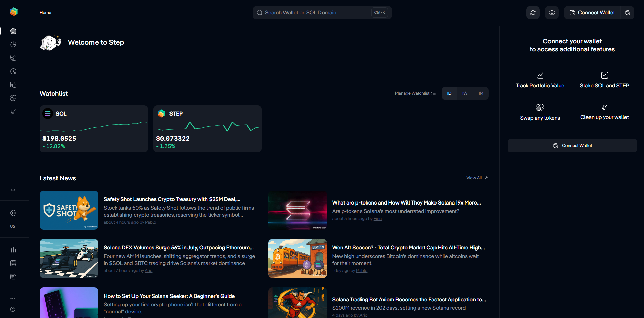Click View All latest news link

(477, 178)
